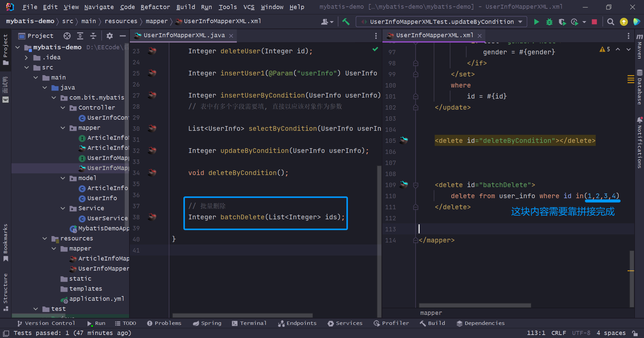This screenshot has width=644, height=338.
Task: Collapse the mybatis-demo root folder
Action: (x=18, y=47)
